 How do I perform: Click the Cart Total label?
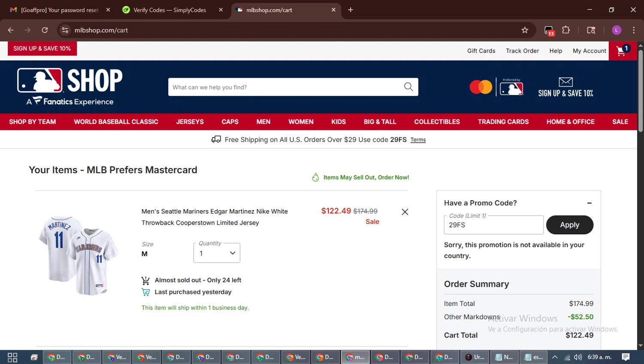click(x=461, y=335)
